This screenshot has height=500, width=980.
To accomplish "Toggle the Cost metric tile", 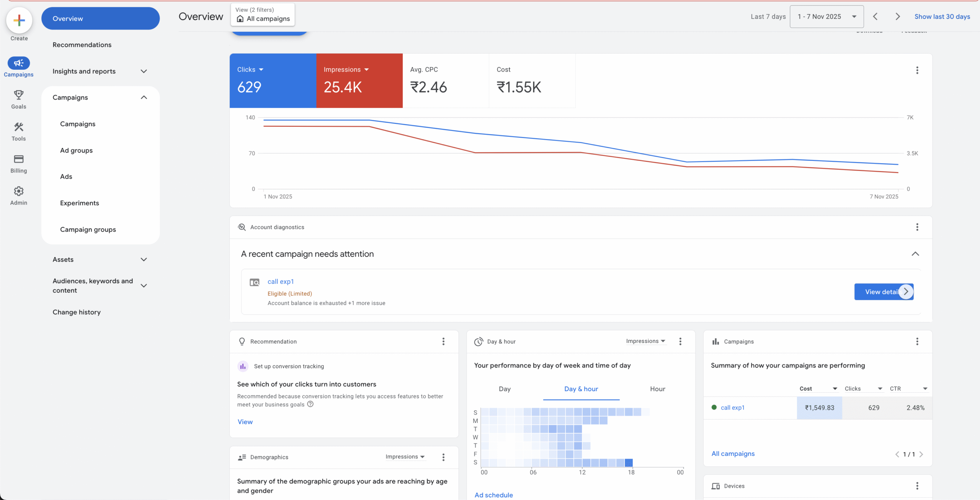I will pos(532,80).
